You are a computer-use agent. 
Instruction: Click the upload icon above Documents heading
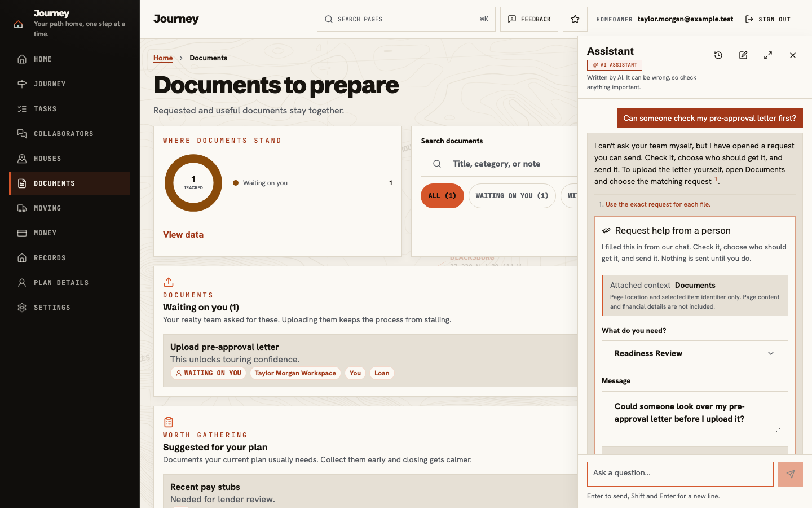point(169,282)
